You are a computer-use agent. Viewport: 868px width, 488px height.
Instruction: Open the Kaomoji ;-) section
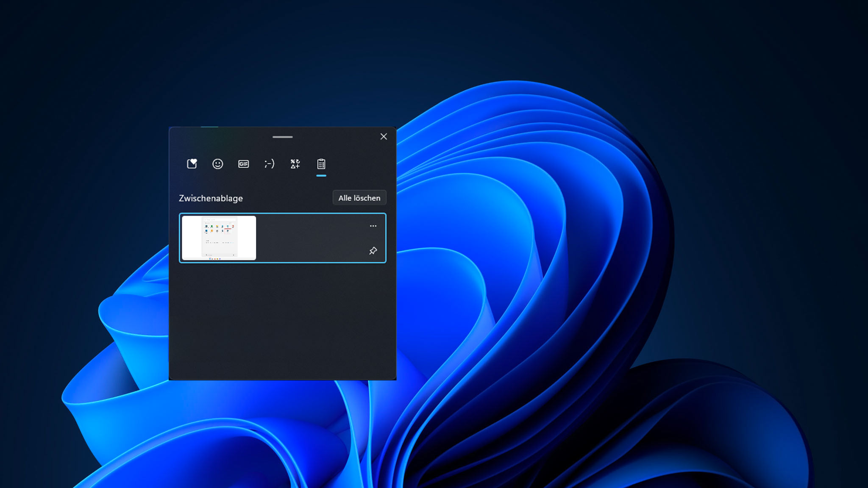click(x=269, y=164)
